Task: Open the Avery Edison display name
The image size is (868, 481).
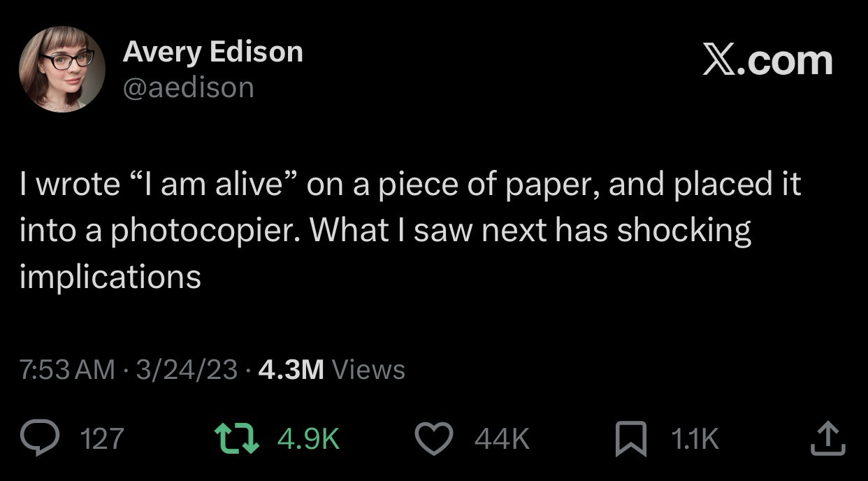Action: click(212, 52)
